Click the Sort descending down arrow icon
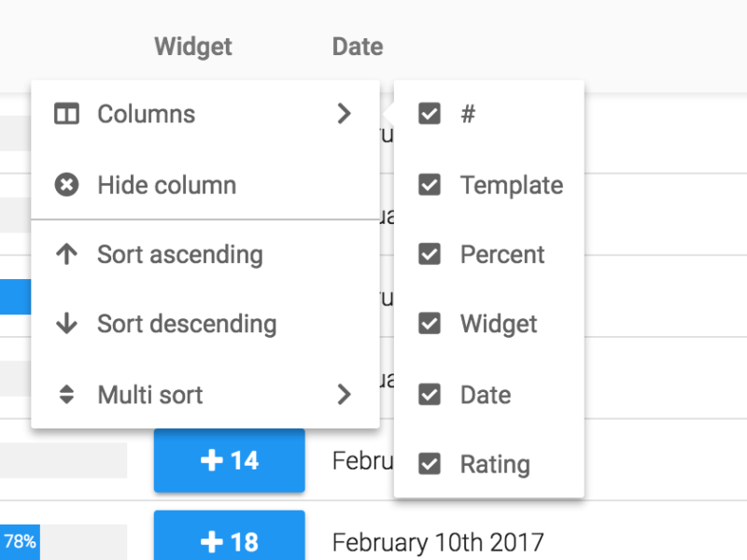The image size is (747, 560). click(66, 324)
